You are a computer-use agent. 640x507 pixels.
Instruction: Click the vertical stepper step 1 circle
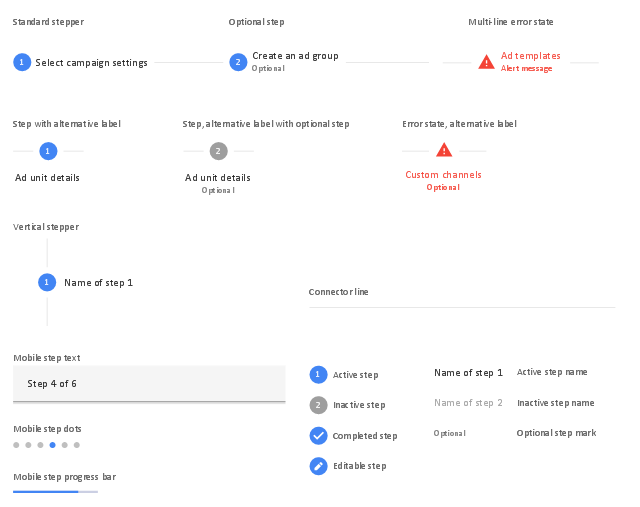pos(47,282)
